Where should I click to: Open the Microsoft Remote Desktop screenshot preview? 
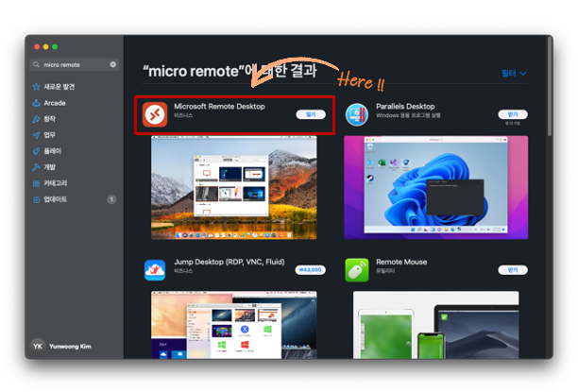point(233,187)
